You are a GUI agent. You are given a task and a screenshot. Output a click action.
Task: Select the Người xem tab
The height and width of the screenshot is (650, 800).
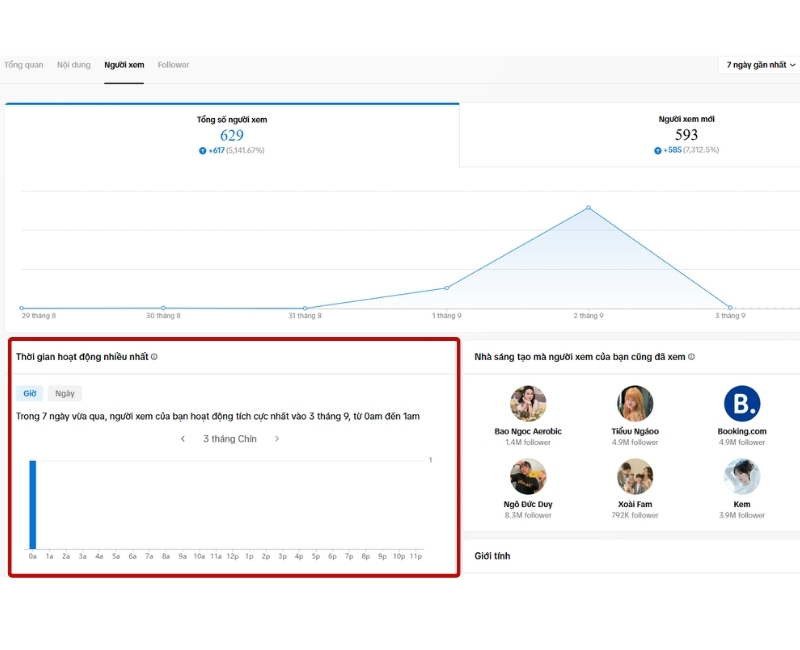(x=124, y=65)
